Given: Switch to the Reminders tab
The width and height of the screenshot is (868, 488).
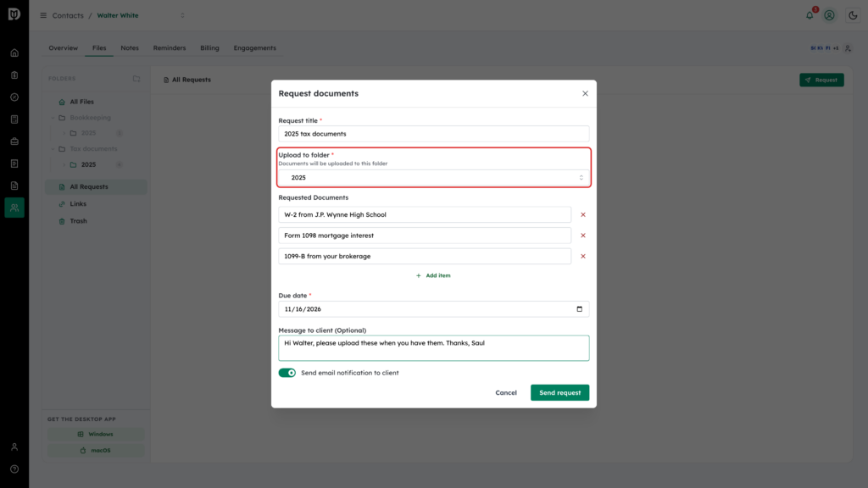Looking at the screenshot, I should 170,48.
